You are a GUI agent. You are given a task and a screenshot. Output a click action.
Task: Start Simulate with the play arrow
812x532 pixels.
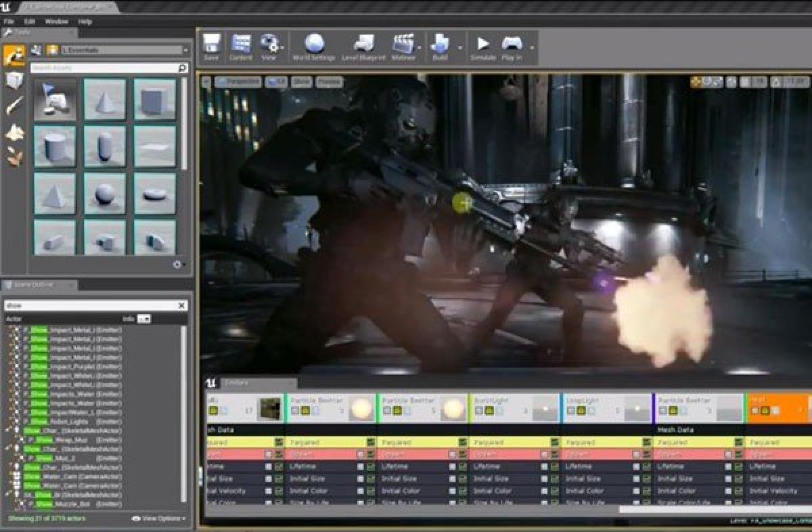483,47
